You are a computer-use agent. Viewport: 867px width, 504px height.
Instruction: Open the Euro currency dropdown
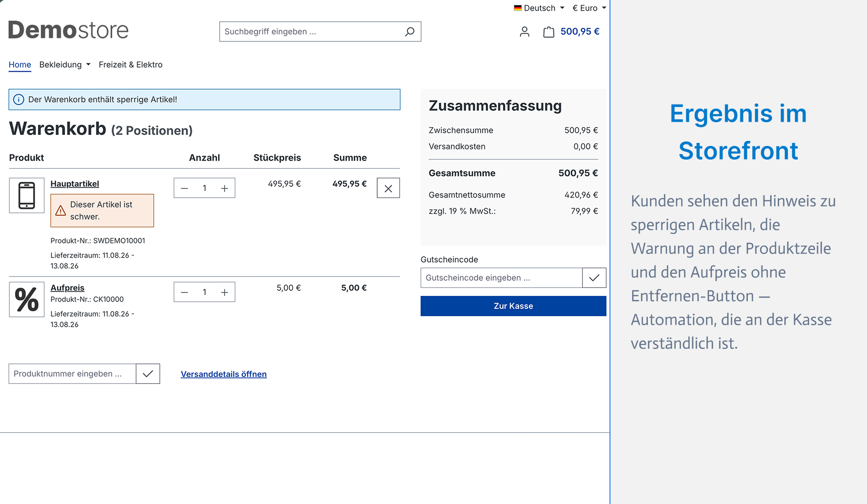tap(589, 8)
